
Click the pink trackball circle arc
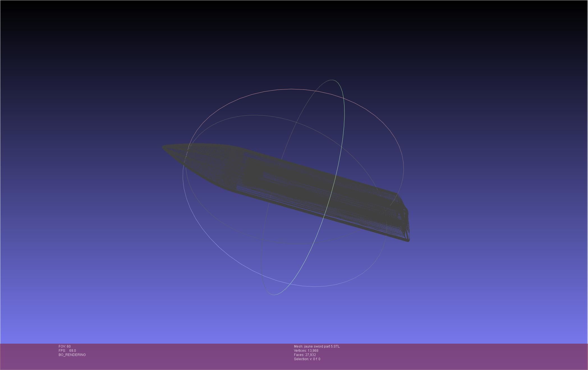coord(292,89)
